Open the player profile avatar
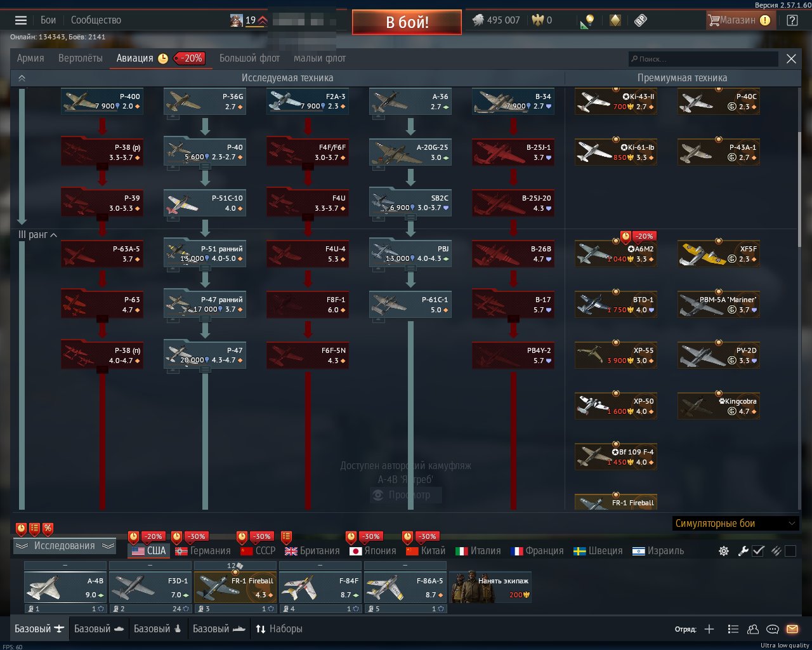The image size is (812, 650). pos(237,20)
